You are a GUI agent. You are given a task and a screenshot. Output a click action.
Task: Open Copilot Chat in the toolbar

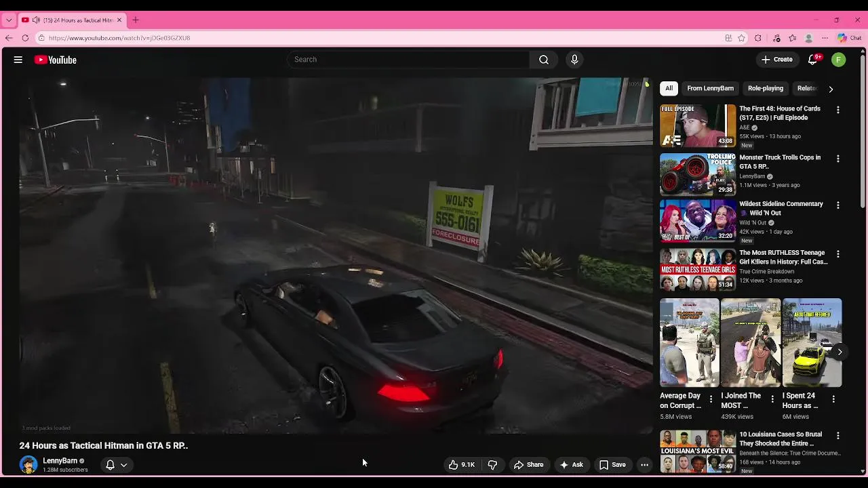[x=850, y=38]
